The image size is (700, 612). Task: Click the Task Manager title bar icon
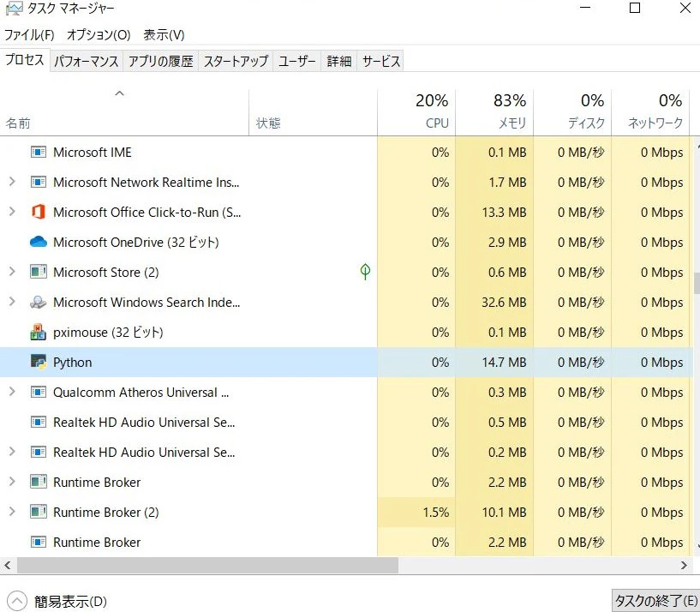pos(14,9)
